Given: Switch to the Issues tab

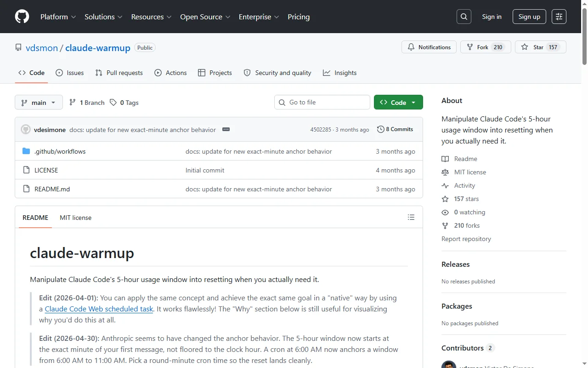Looking at the screenshot, I should click(x=70, y=73).
